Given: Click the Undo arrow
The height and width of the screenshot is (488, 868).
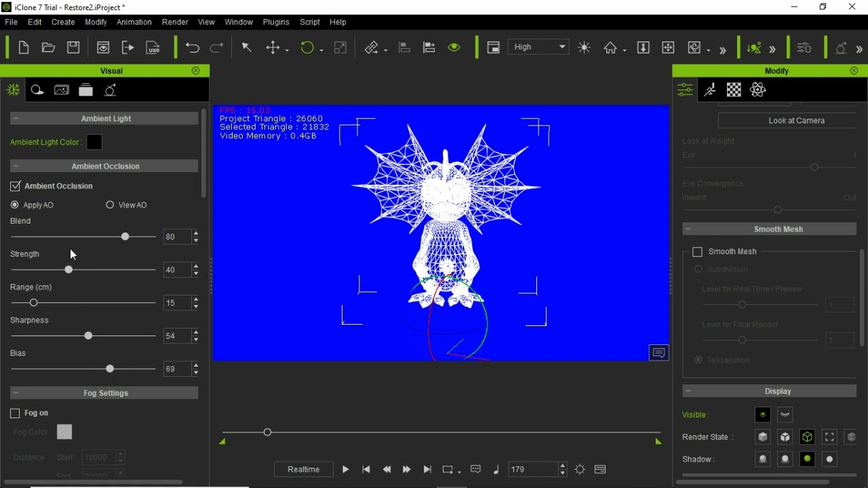Looking at the screenshot, I should pos(193,47).
